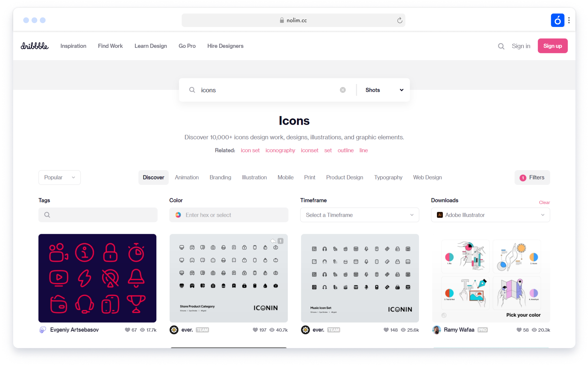Click the lock icon beside nolim.cc

281,20
